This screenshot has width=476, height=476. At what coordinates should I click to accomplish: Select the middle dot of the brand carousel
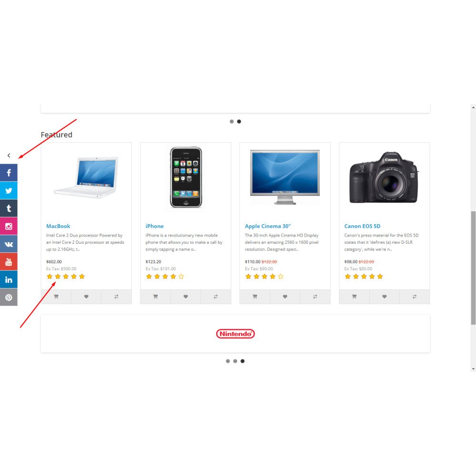[x=235, y=361]
